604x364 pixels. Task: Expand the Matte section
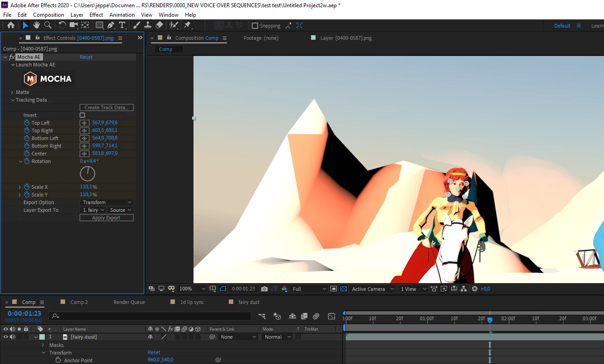point(12,92)
